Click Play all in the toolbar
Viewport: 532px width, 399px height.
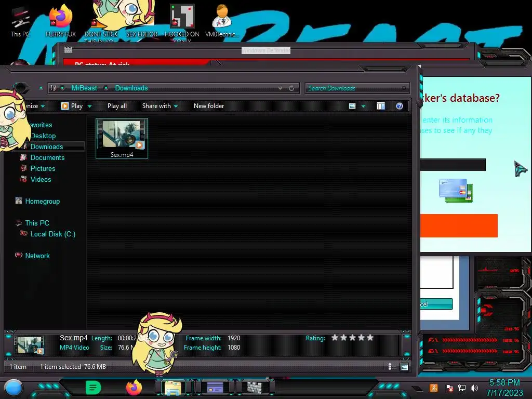pos(117,106)
